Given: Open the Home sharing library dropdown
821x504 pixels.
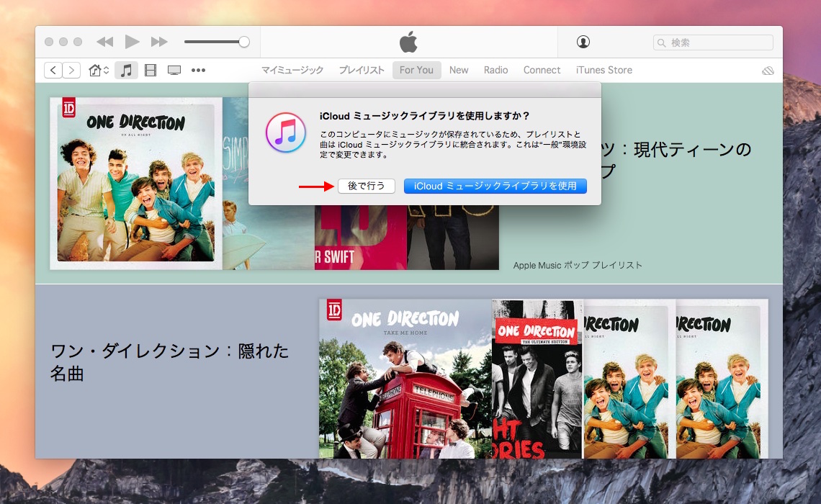Looking at the screenshot, I should (99, 70).
